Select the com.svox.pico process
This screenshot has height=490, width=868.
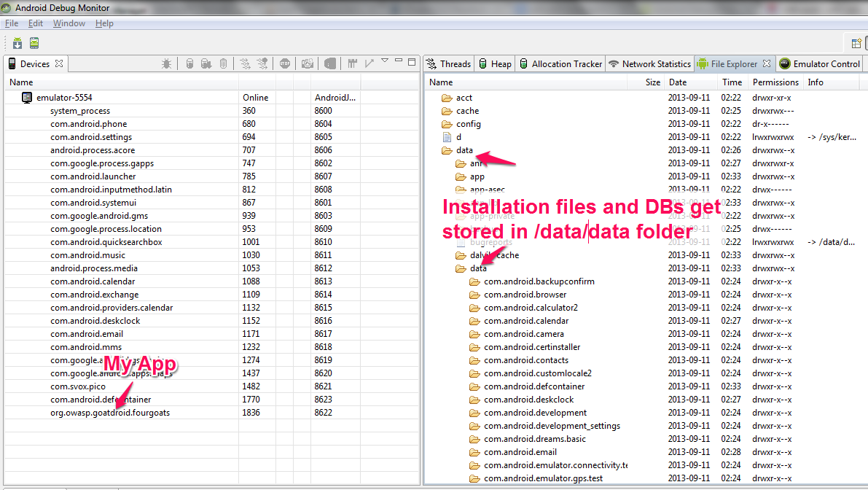78,386
